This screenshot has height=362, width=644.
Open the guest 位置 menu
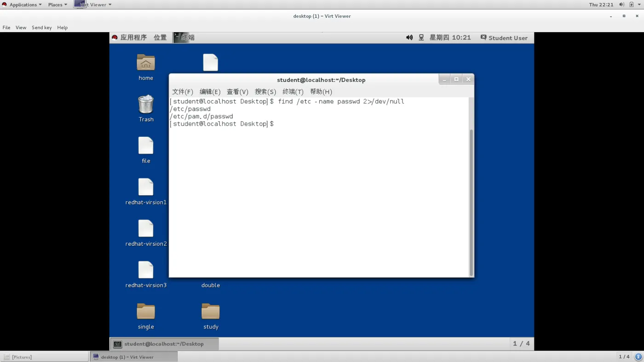(x=160, y=38)
